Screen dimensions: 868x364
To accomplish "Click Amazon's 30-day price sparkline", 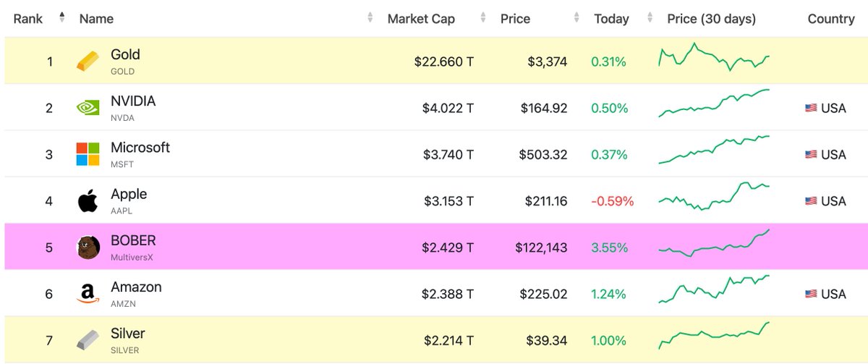I will point(714,289).
